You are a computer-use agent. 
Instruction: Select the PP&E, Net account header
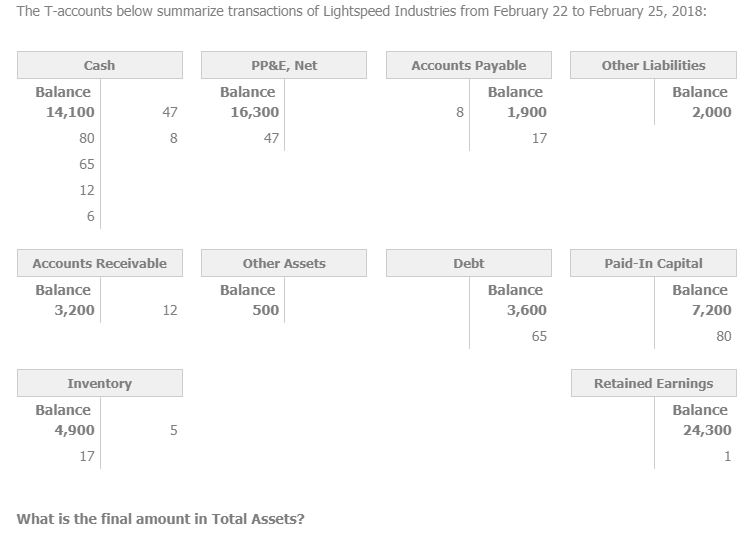[284, 66]
